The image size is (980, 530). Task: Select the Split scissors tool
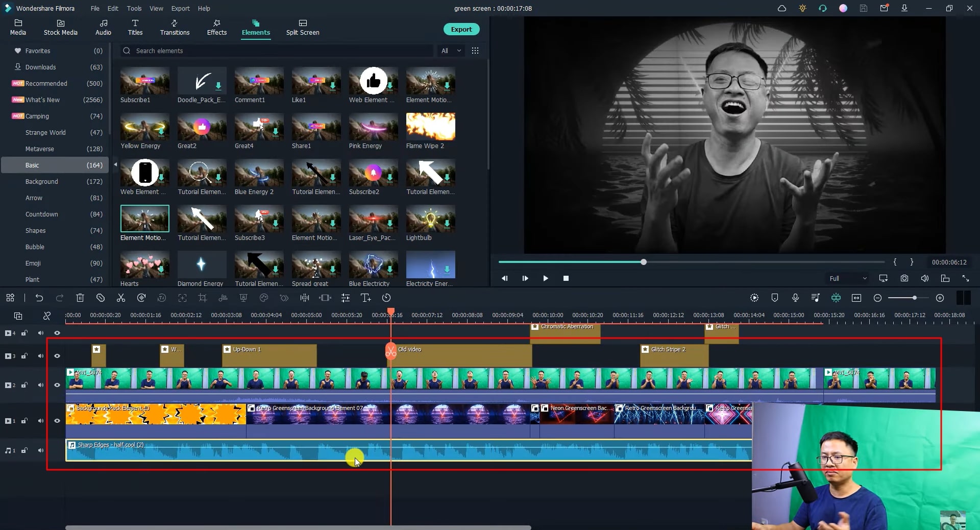click(x=121, y=298)
